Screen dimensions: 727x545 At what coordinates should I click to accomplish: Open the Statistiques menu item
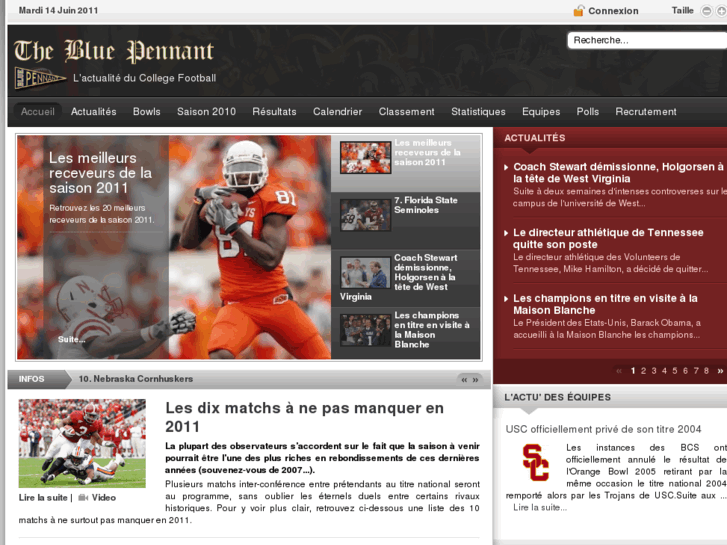click(x=478, y=112)
